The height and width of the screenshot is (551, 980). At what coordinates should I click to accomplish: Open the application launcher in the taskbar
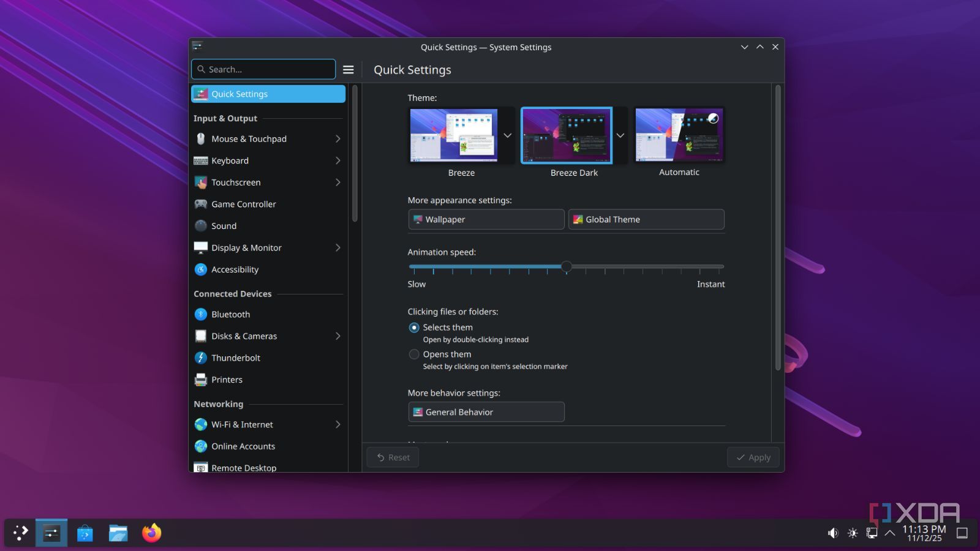tap(20, 533)
